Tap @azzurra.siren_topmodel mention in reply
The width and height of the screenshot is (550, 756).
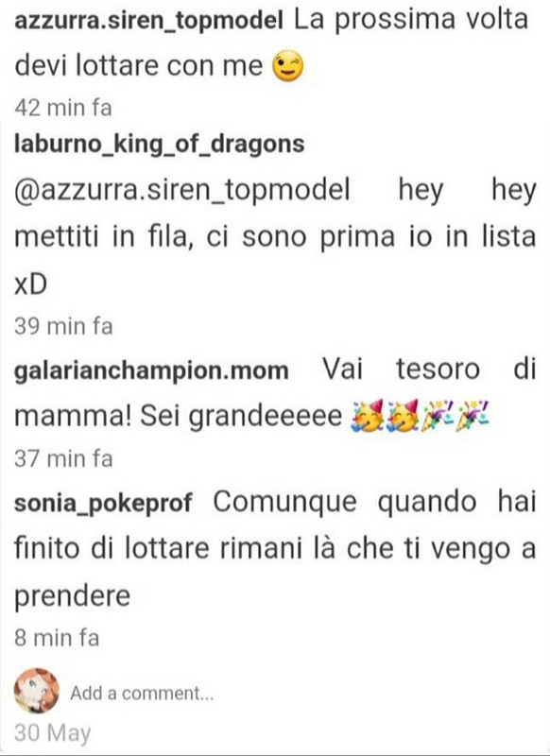coord(182,190)
